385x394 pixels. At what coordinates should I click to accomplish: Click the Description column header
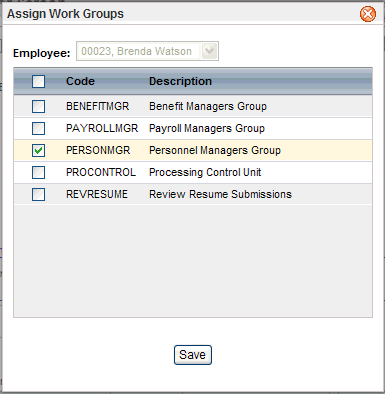coord(180,81)
